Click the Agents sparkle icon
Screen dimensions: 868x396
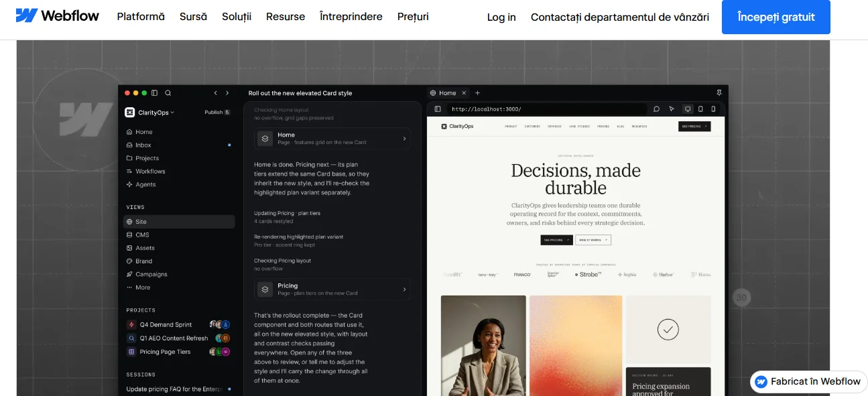(x=129, y=184)
